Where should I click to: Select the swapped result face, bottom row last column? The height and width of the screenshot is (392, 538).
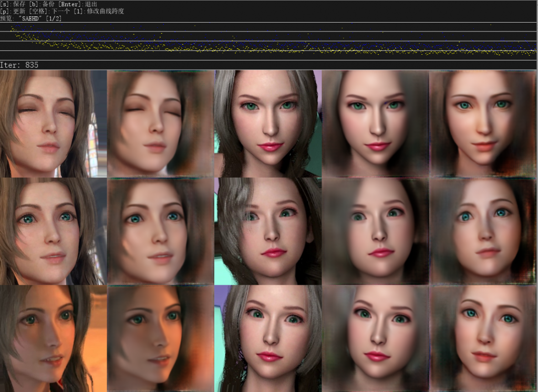pyautogui.click(x=483, y=338)
